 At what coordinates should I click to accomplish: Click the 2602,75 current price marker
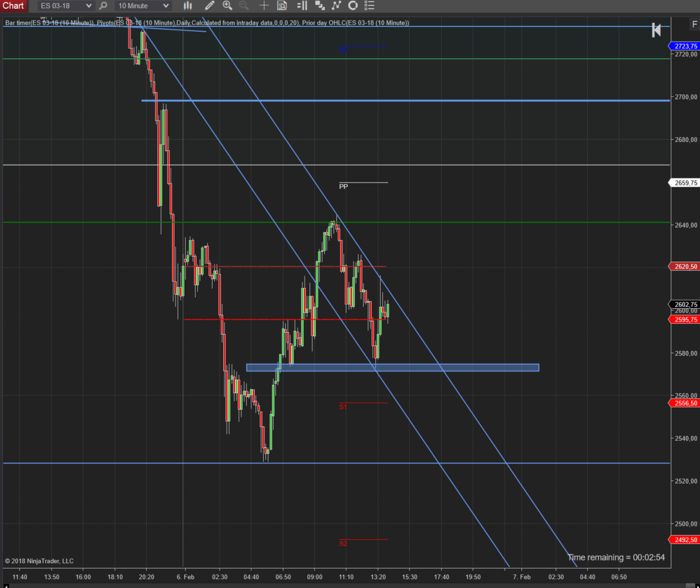[685, 304]
